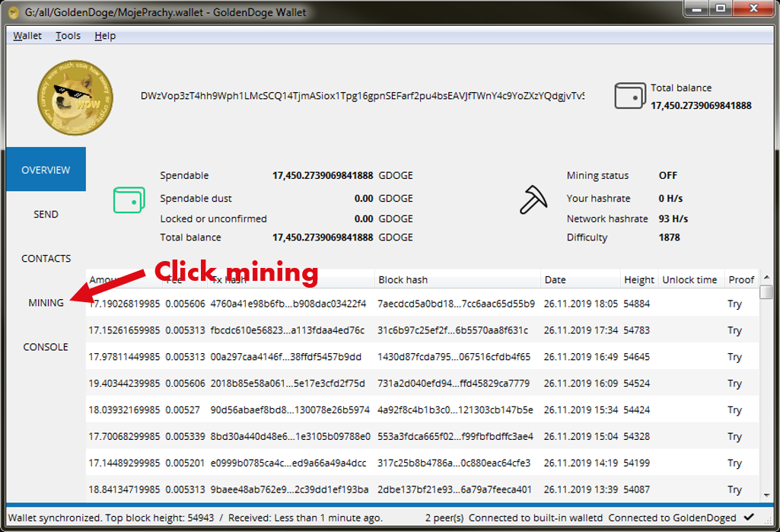The image size is (780, 532).
Task: Click amount 19.40344239985
Action: pos(124,383)
